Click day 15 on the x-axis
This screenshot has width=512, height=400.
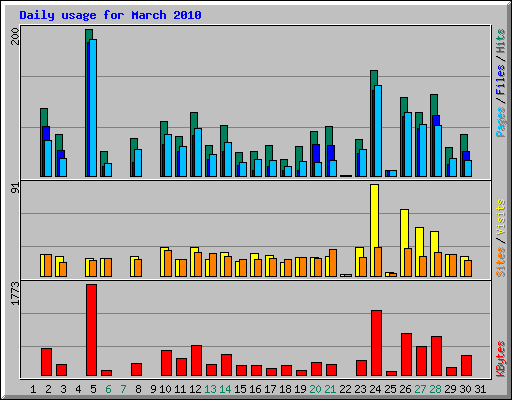240,389
